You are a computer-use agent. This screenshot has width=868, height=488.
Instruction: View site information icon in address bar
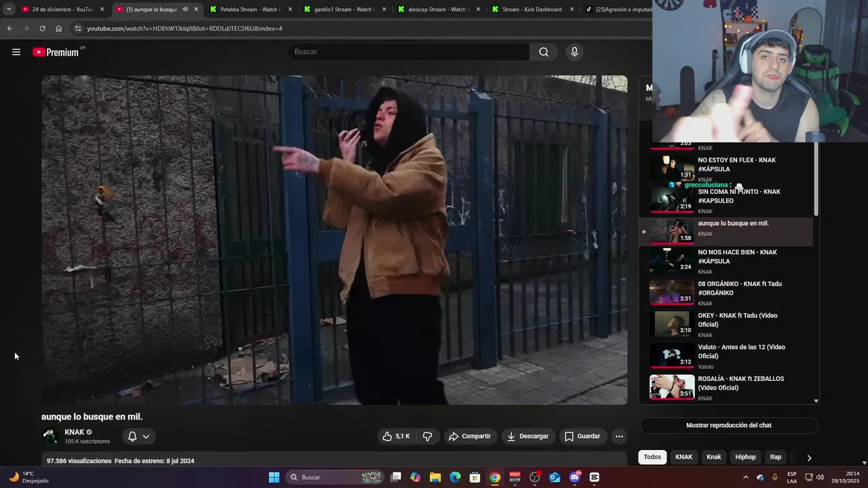tap(77, 28)
